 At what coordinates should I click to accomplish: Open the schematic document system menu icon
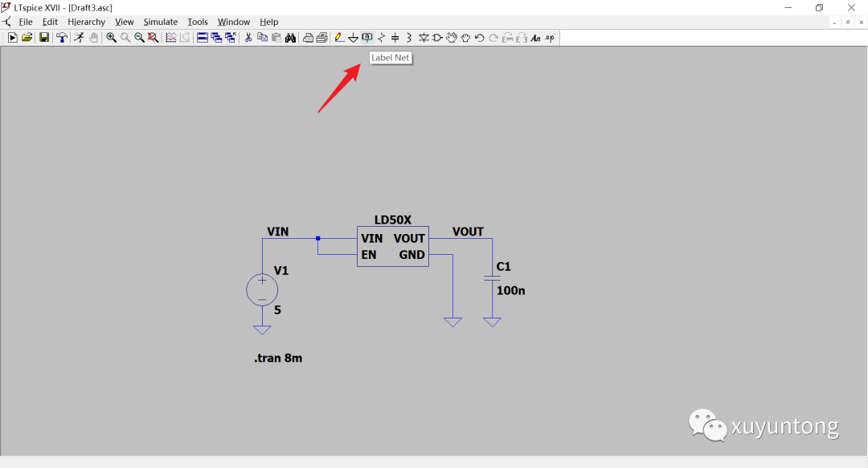6,23
